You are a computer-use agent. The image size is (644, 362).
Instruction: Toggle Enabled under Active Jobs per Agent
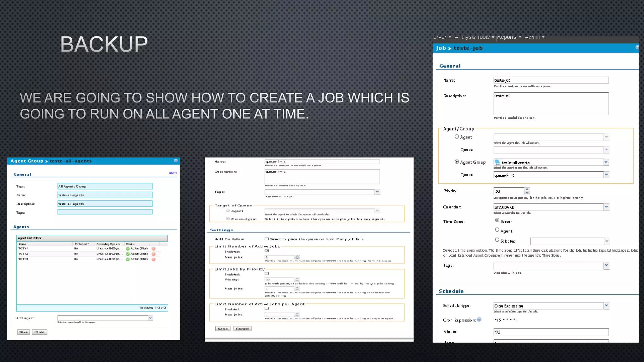click(x=267, y=308)
